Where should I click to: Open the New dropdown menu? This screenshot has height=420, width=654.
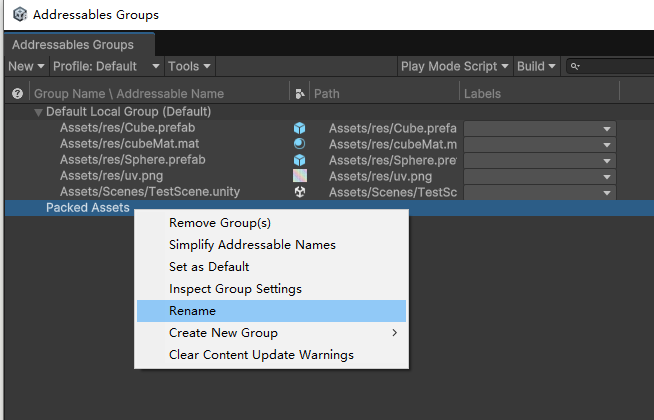pos(26,66)
